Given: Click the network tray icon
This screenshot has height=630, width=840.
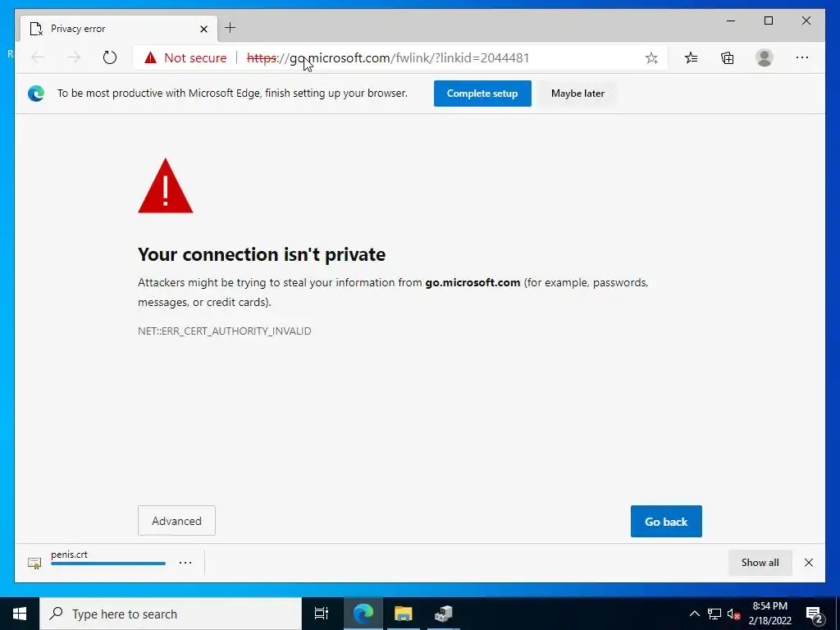Looking at the screenshot, I should pos(714,614).
